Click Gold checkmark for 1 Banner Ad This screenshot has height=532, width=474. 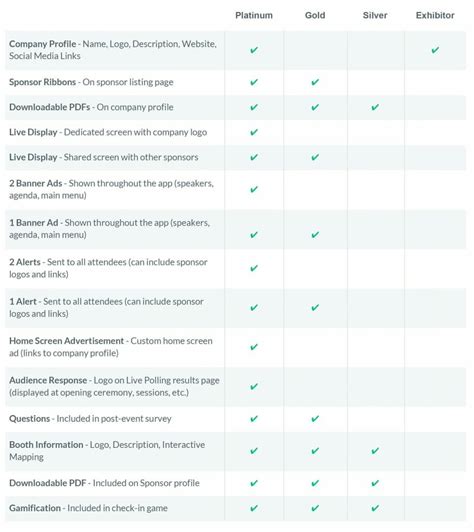coord(315,234)
